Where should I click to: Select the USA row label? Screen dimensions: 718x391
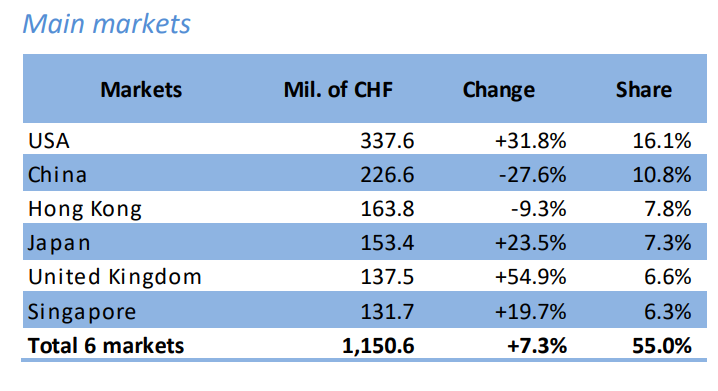(x=49, y=141)
